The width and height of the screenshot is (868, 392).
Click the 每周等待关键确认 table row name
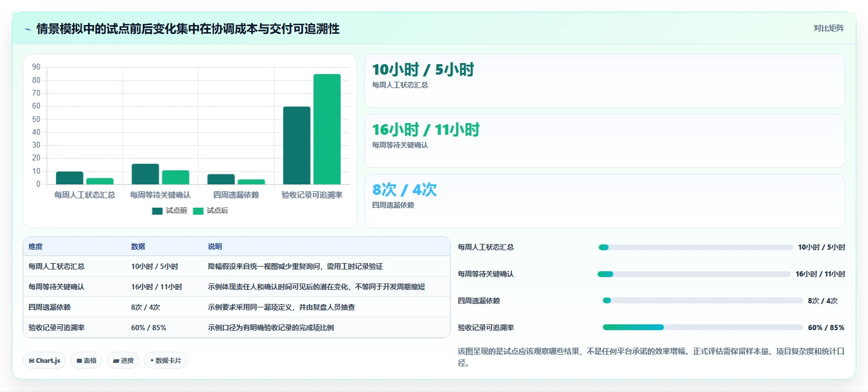57,286
